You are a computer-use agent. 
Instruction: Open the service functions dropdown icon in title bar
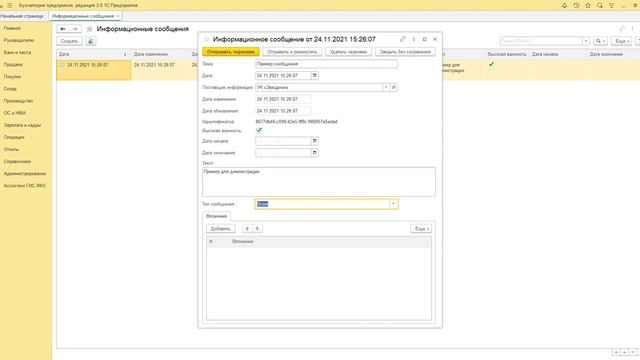click(x=611, y=5)
